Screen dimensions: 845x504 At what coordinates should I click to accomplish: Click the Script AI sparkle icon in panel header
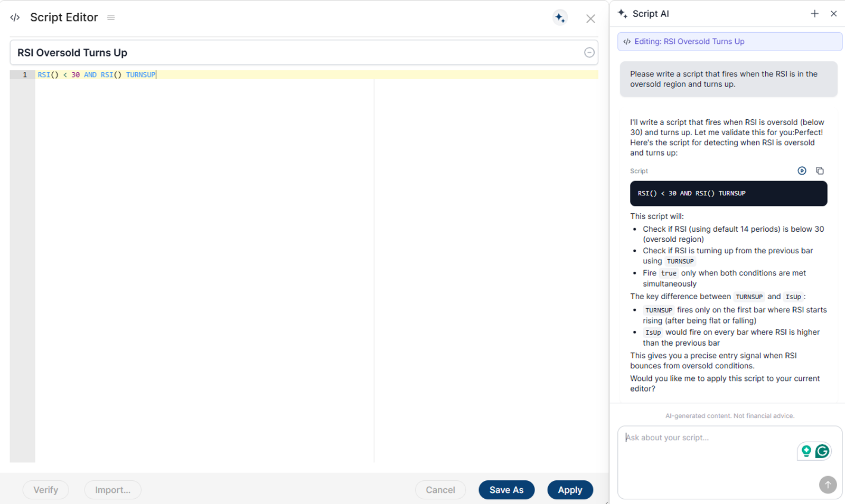pyautogui.click(x=623, y=14)
